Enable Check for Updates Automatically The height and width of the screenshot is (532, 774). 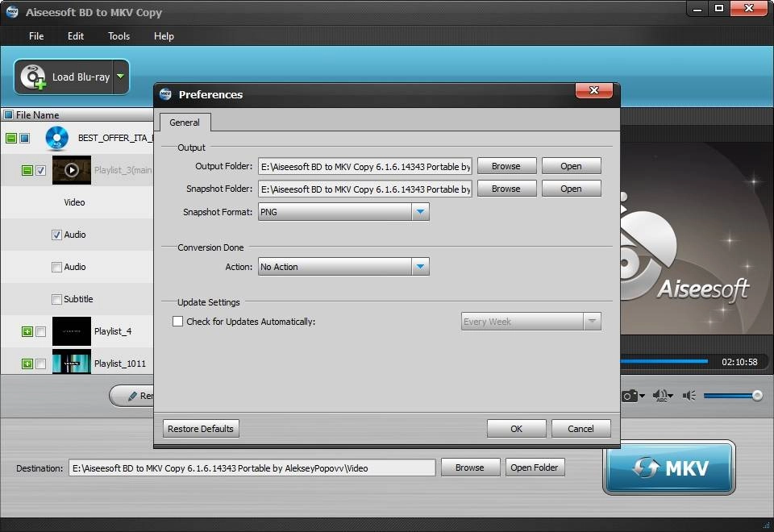click(x=177, y=322)
